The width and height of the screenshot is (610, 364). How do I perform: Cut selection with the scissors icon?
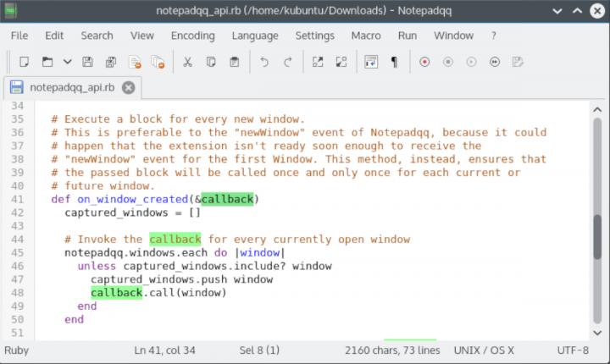click(x=187, y=62)
